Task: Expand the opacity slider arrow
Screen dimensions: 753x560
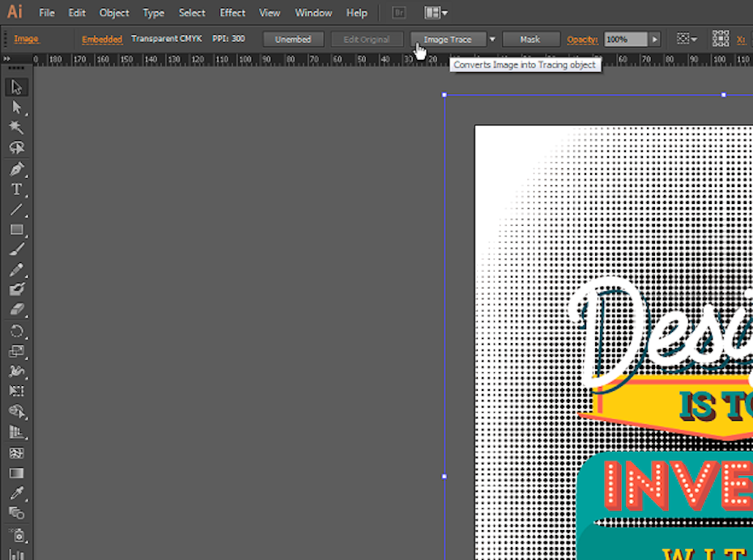Action: (x=655, y=40)
